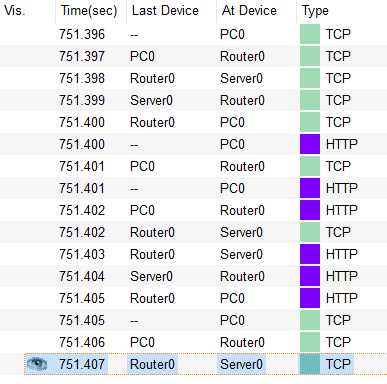Click the Type column header
This screenshot has width=387, height=384.
[315, 11]
